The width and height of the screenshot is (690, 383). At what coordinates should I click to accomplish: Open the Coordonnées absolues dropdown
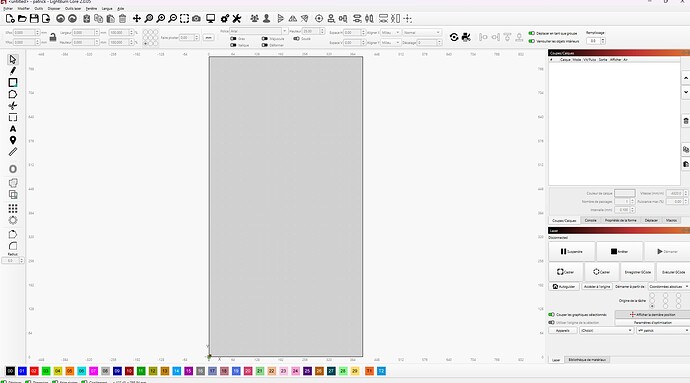(x=669, y=286)
